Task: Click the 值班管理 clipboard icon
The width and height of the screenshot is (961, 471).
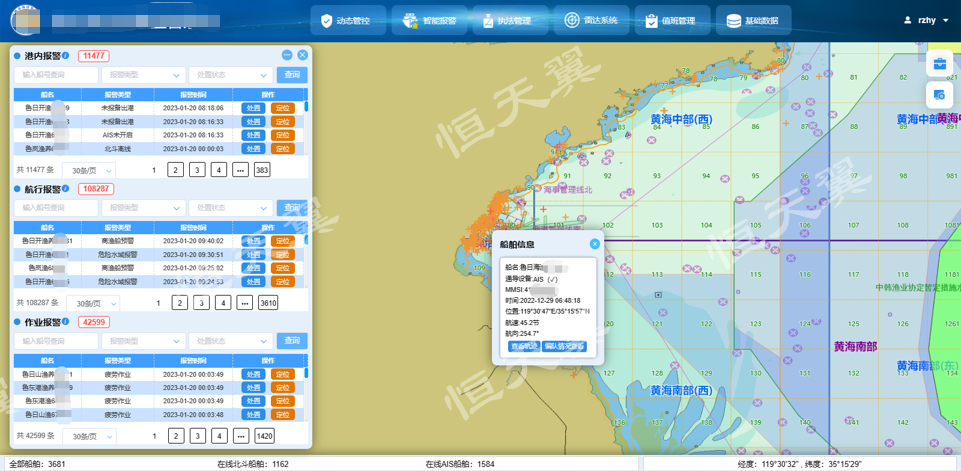Action: coord(652,21)
